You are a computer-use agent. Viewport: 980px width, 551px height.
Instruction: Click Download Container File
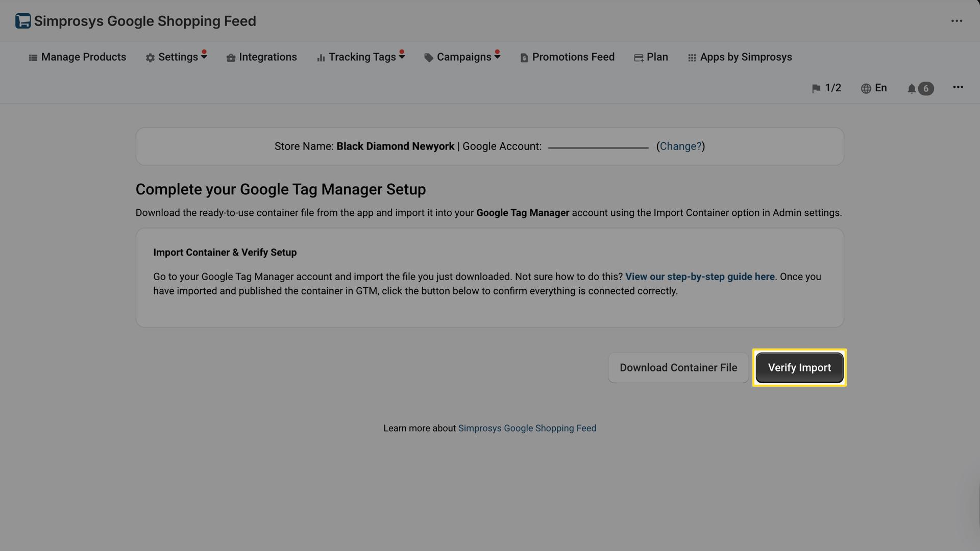678,367
